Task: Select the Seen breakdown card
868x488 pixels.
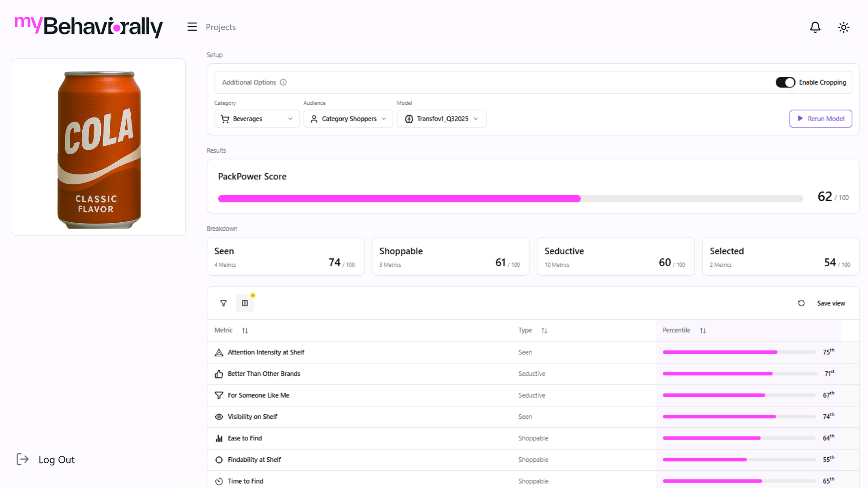Action: [285, 256]
